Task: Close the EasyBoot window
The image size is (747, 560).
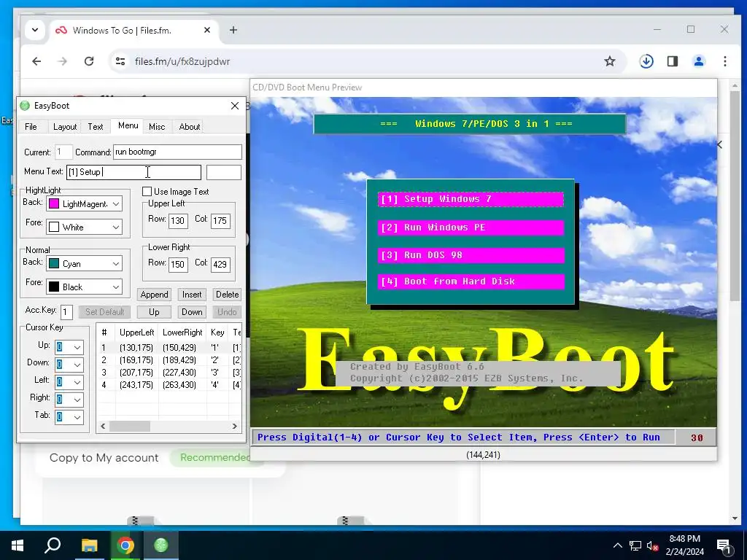Action: pyautogui.click(x=235, y=106)
